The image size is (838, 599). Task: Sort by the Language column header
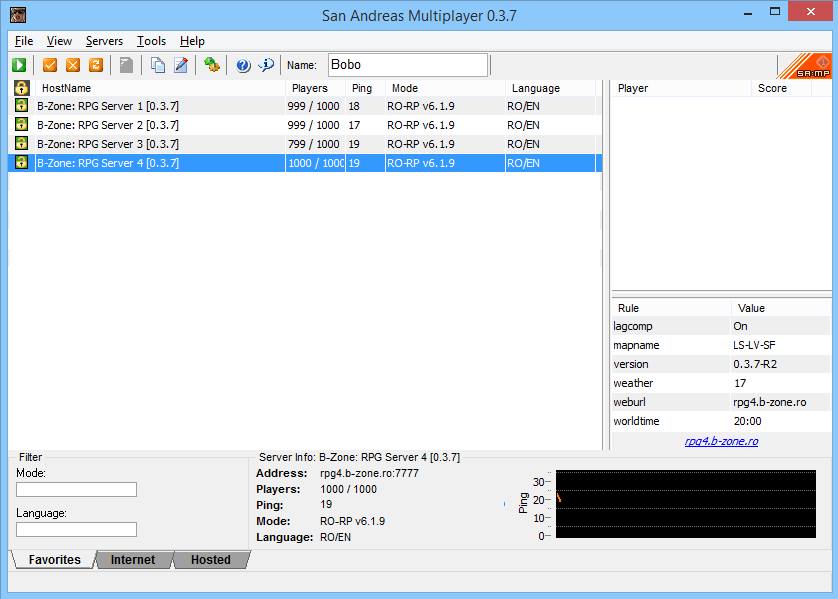(550, 88)
